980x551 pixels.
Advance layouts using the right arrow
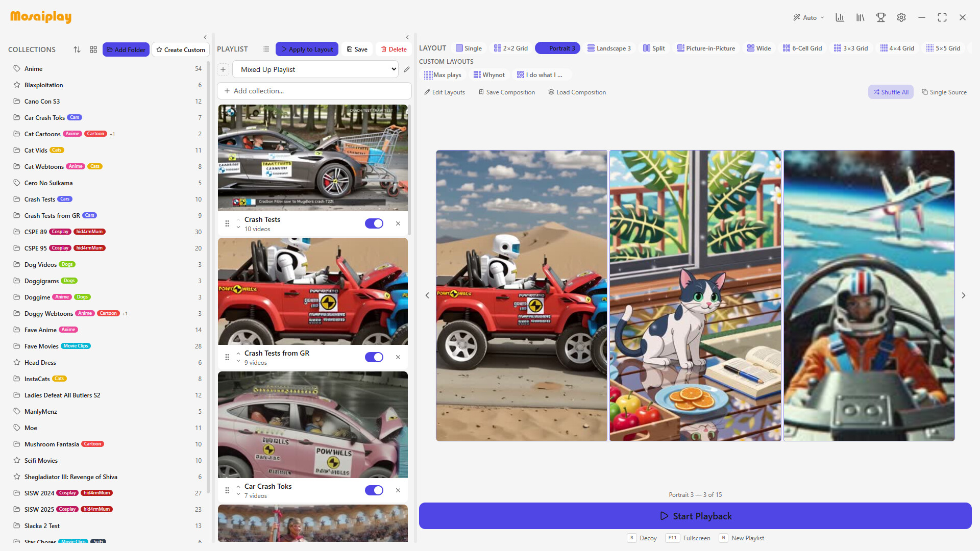[x=964, y=295]
